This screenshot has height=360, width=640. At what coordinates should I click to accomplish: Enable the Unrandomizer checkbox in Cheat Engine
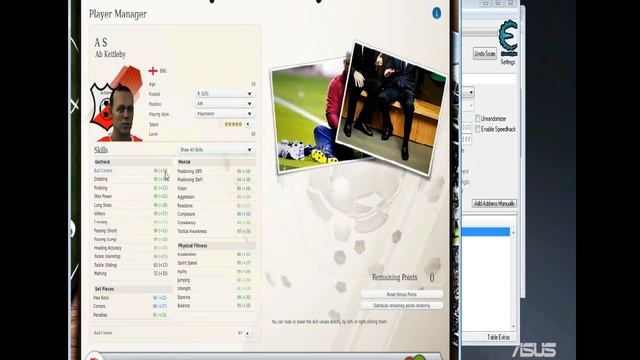point(478,118)
